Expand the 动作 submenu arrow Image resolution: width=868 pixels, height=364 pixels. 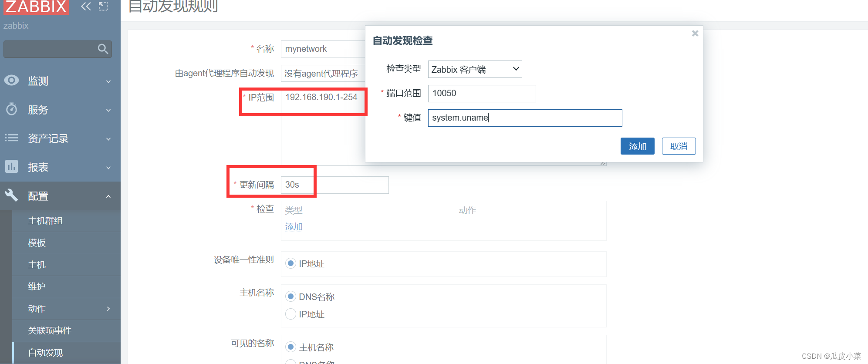click(108, 309)
